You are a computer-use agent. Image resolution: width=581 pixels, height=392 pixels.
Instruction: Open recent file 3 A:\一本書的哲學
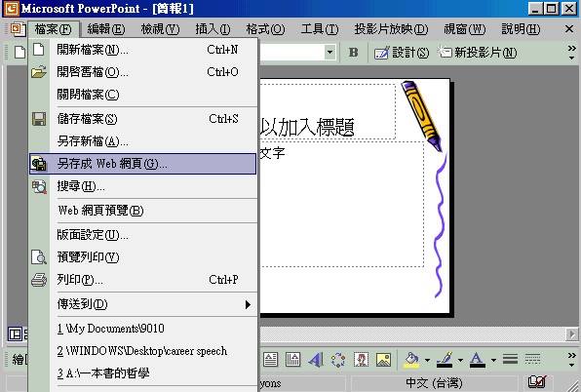(143, 373)
